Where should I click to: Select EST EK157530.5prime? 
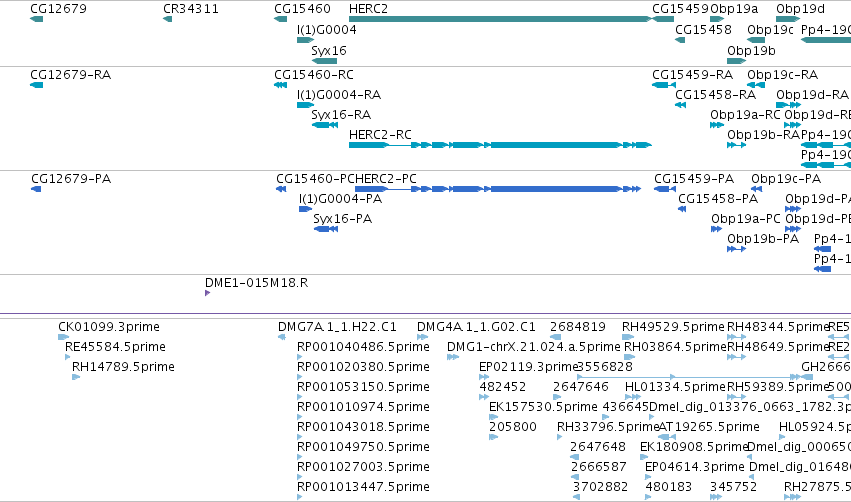(543, 406)
